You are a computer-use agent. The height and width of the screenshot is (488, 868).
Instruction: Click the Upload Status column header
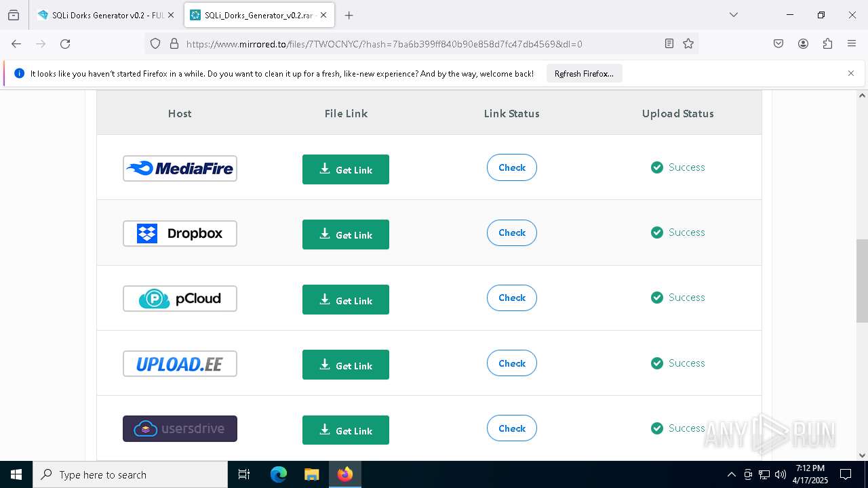(678, 113)
